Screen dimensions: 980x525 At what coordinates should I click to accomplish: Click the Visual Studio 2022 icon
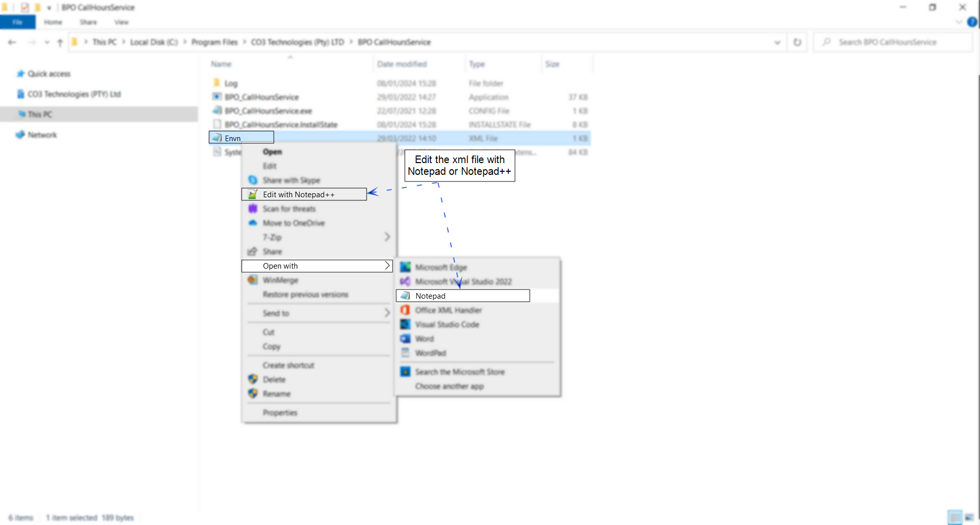pyautogui.click(x=405, y=281)
